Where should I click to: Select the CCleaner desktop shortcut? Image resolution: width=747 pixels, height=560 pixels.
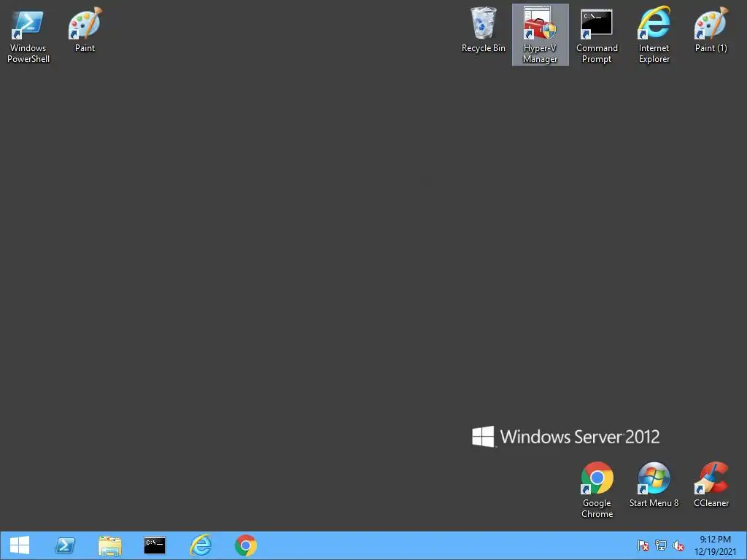[x=711, y=485]
